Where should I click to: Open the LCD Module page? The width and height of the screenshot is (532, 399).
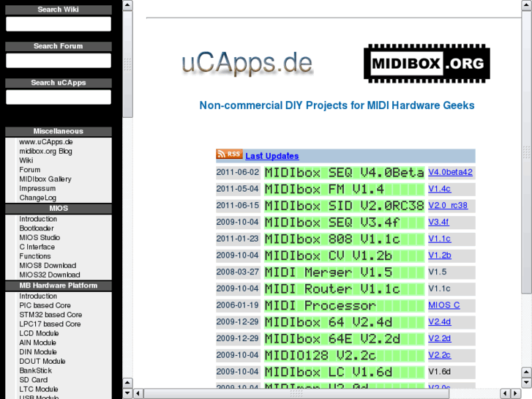click(x=39, y=333)
